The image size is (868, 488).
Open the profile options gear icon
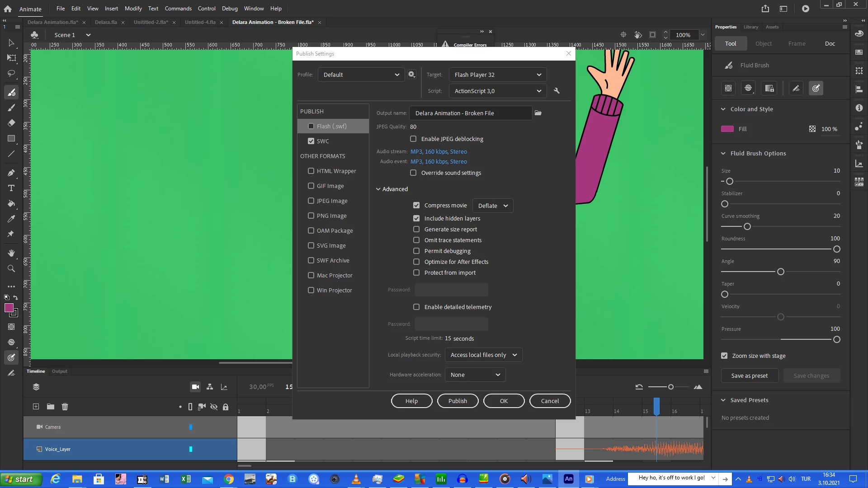click(411, 75)
